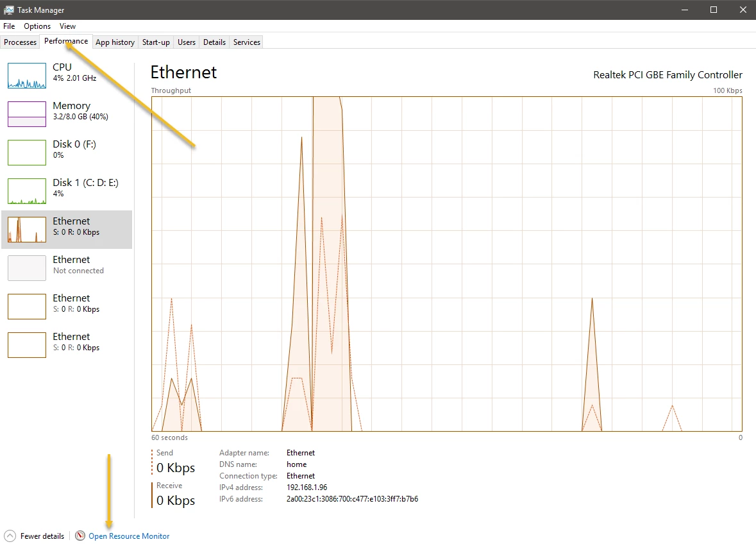This screenshot has width=756, height=551.
Task: Open the File menu
Action: (x=9, y=26)
